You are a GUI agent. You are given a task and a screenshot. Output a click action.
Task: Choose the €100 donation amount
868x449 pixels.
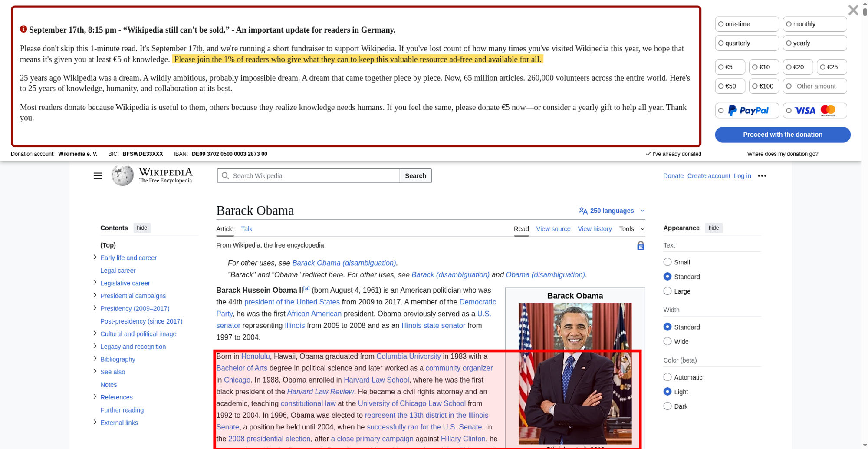tap(764, 86)
